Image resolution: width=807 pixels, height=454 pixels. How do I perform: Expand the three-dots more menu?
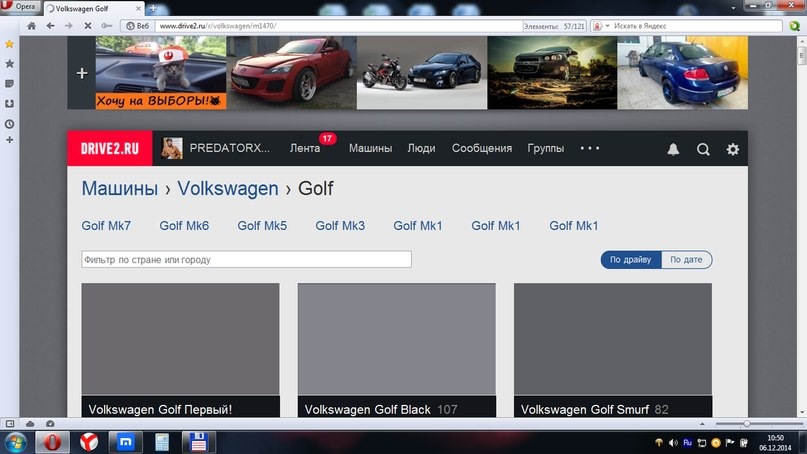pyautogui.click(x=590, y=148)
